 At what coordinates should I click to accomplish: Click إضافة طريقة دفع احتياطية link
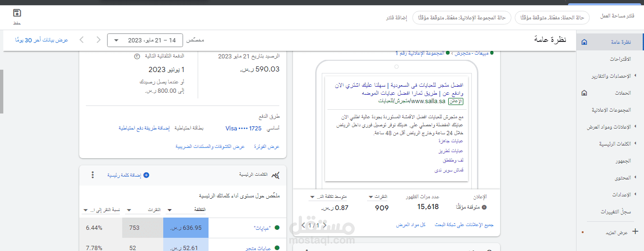[x=144, y=128]
